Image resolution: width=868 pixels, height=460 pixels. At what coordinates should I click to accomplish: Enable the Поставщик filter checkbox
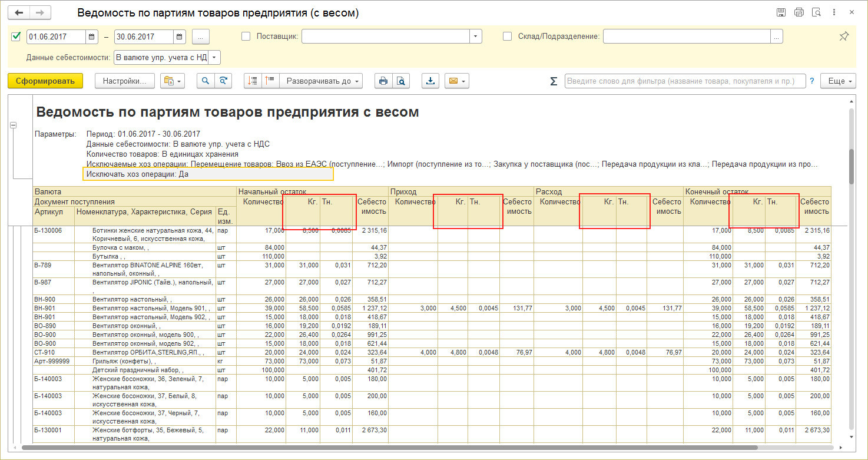point(246,37)
